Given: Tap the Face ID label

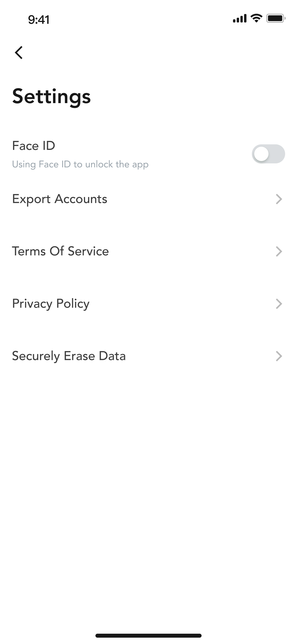Looking at the screenshot, I should (34, 146).
